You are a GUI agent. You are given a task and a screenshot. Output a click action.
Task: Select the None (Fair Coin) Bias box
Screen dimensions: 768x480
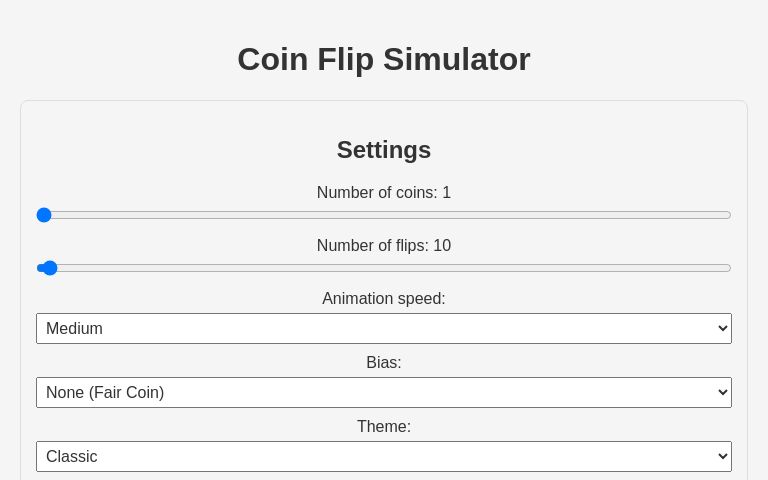click(105, 393)
